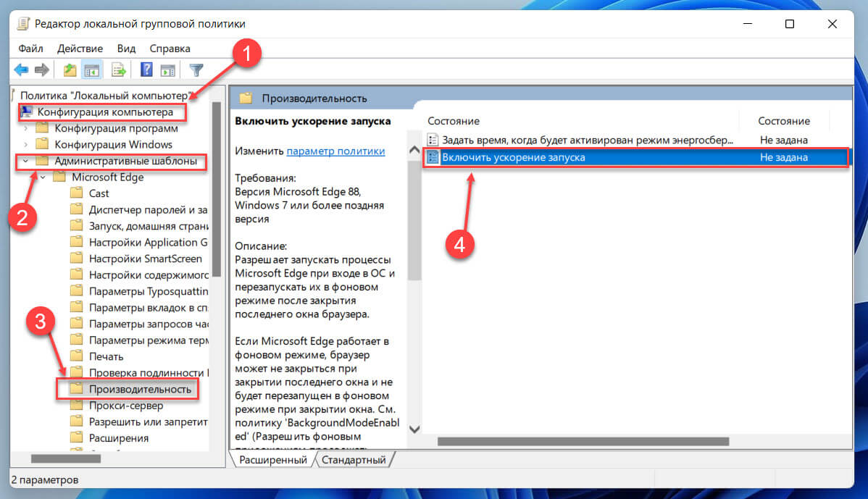The width and height of the screenshot is (868, 499).
Task: Switch to the 'Стандартный' tab
Action: pyautogui.click(x=354, y=460)
